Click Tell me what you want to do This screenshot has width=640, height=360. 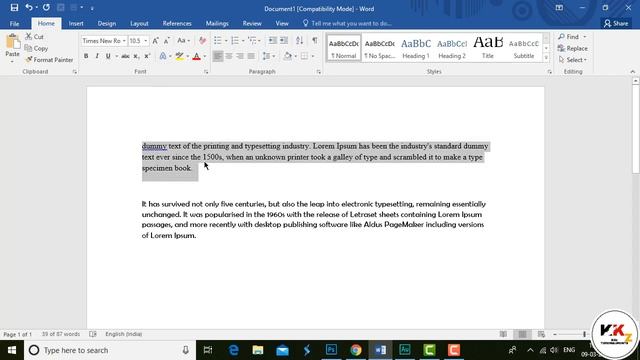point(347,24)
